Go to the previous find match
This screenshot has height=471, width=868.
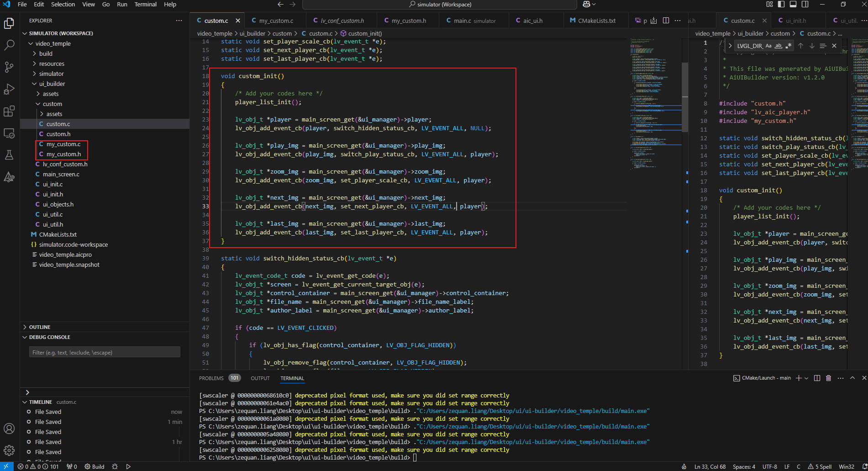click(x=800, y=46)
